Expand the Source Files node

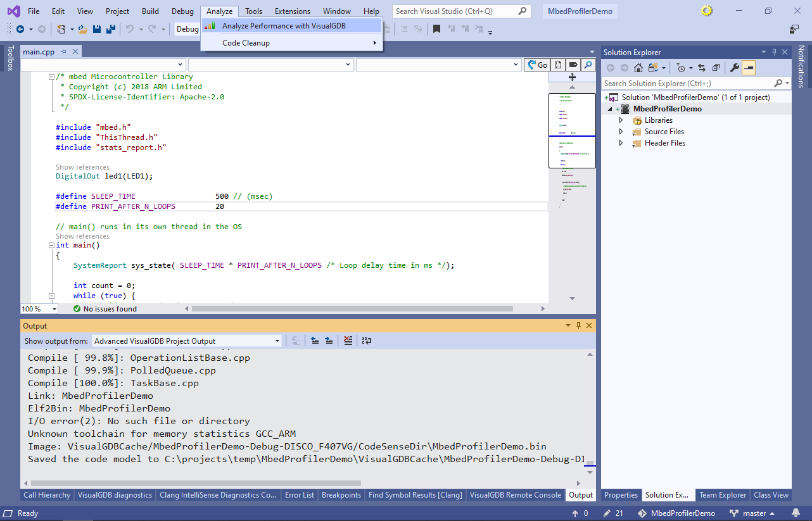point(621,132)
